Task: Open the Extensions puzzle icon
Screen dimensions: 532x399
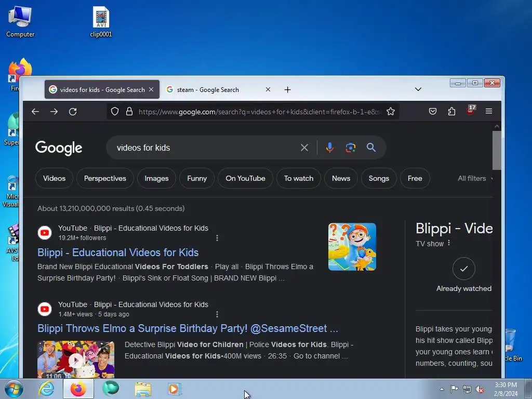Action: [451, 111]
